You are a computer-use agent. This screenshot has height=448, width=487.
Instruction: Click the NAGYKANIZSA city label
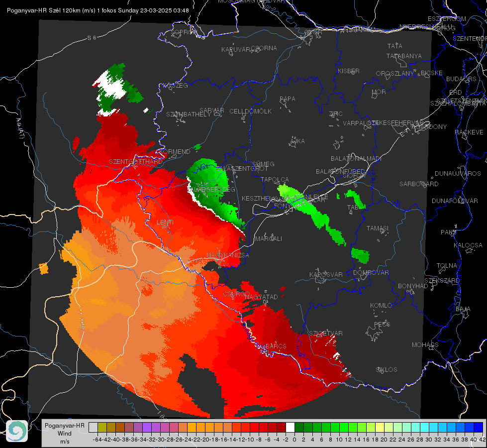[228, 255]
